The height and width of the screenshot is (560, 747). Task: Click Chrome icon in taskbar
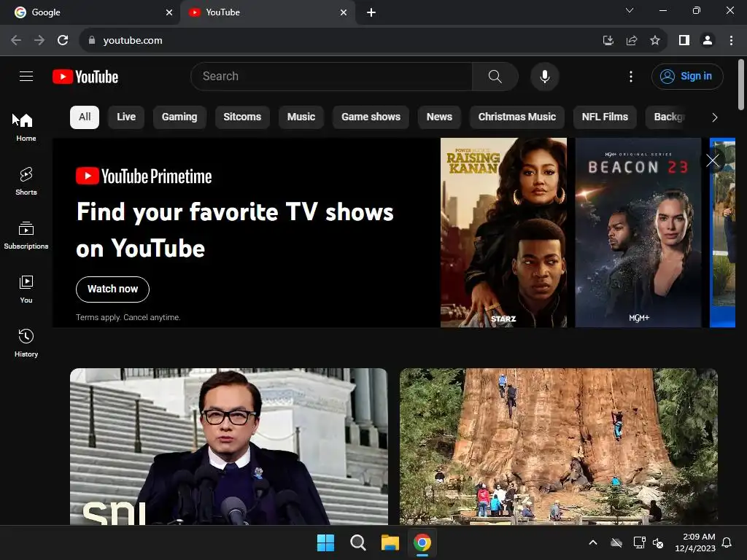click(422, 542)
